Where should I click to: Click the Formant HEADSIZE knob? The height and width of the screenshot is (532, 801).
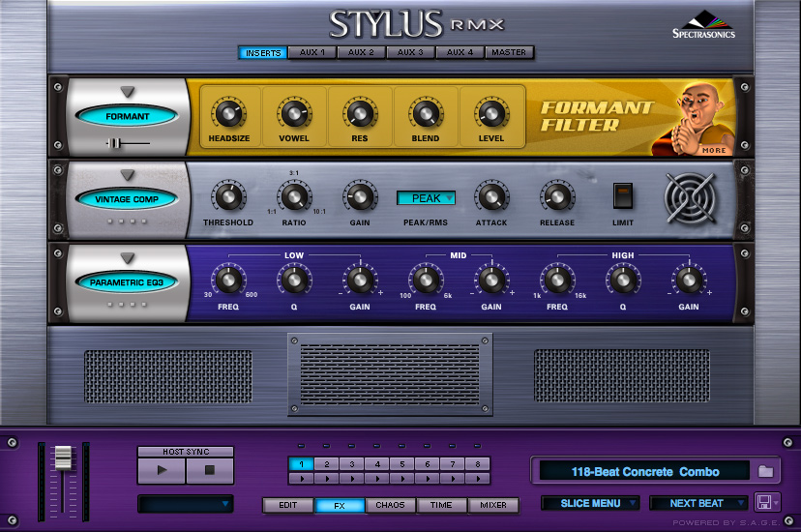tap(228, 113)
